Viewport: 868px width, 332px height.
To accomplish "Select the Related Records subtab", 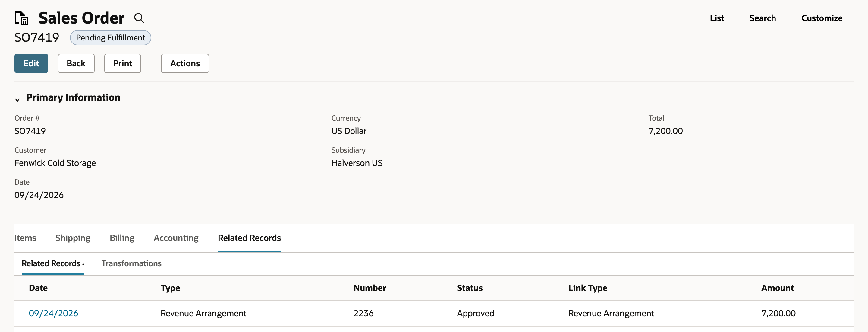I will pos(53,263).
